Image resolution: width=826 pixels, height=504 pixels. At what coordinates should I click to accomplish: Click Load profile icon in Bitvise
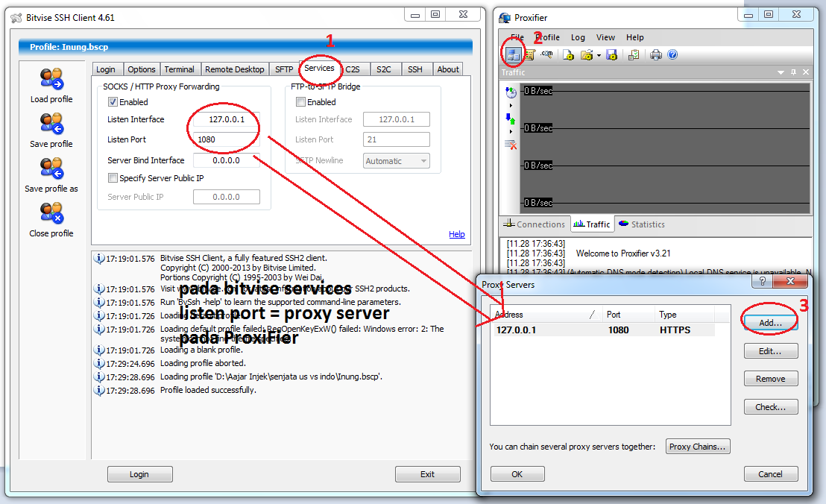click(51, 79)
